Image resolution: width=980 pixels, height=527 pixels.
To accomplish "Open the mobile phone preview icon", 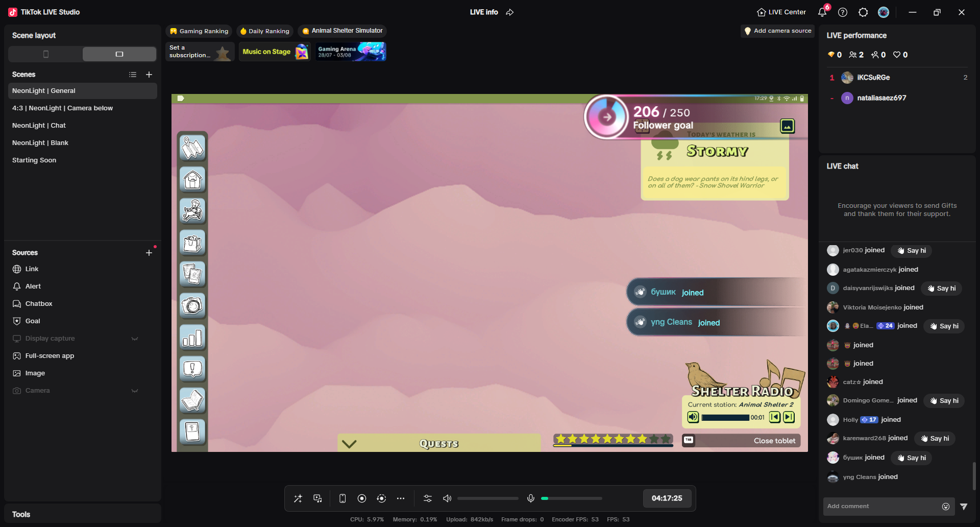I will [342, 498].
